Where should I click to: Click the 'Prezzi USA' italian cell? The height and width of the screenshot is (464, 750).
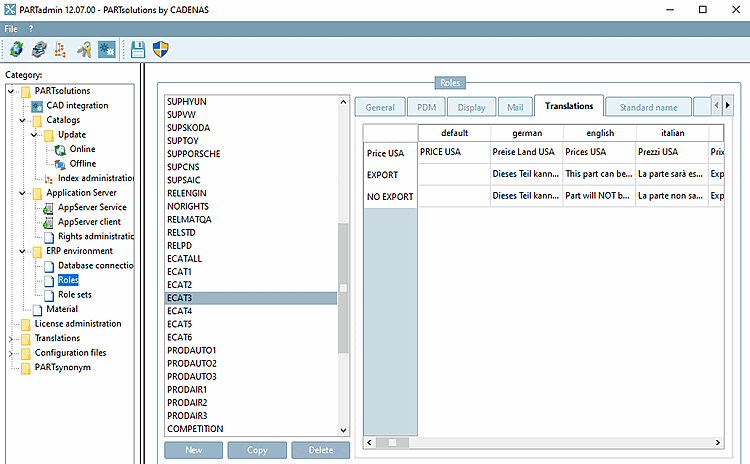click(x=672, y=152)
